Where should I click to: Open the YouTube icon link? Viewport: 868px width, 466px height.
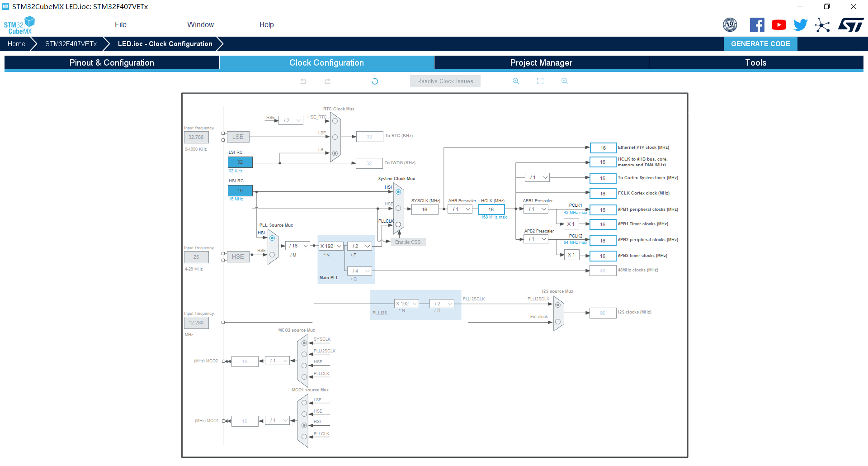click(x=778, y=25)
